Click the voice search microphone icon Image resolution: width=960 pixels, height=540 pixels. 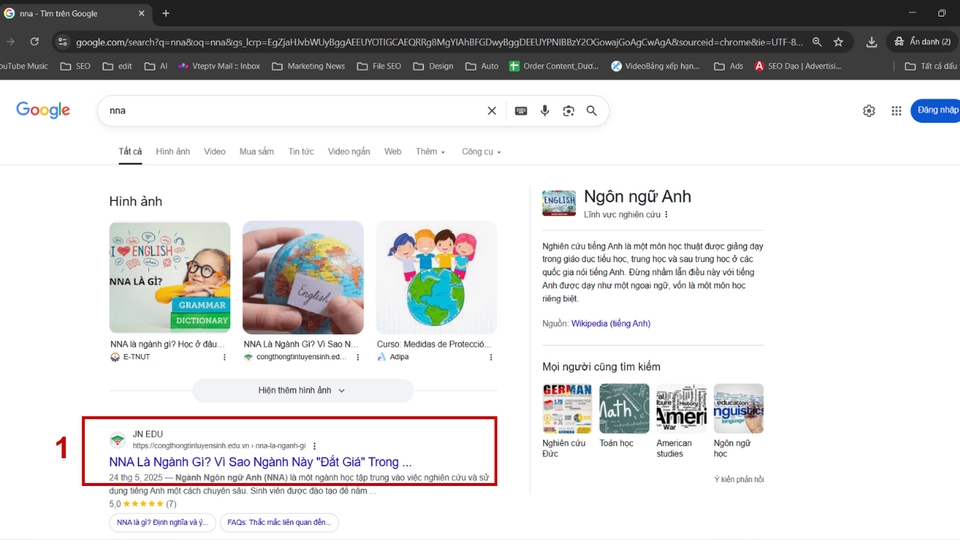[545, 111]
